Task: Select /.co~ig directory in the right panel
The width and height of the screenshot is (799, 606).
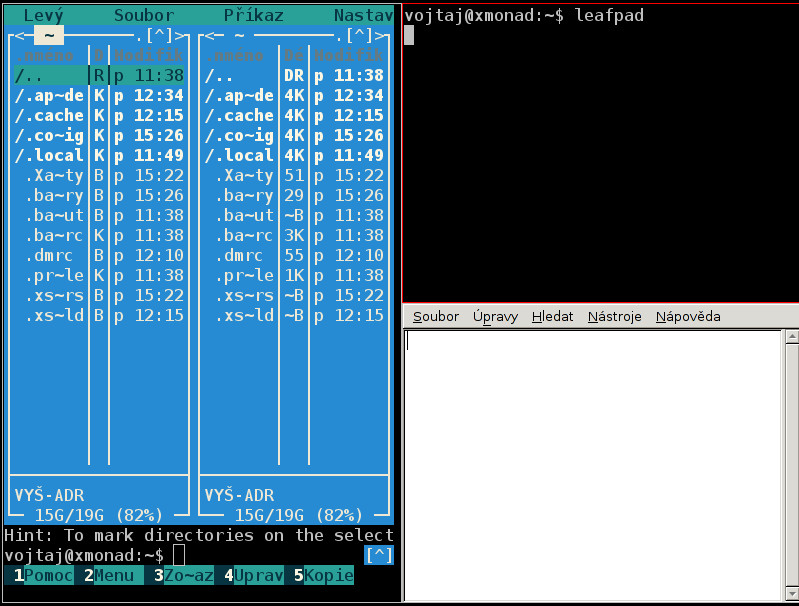Action: (294, 136)
